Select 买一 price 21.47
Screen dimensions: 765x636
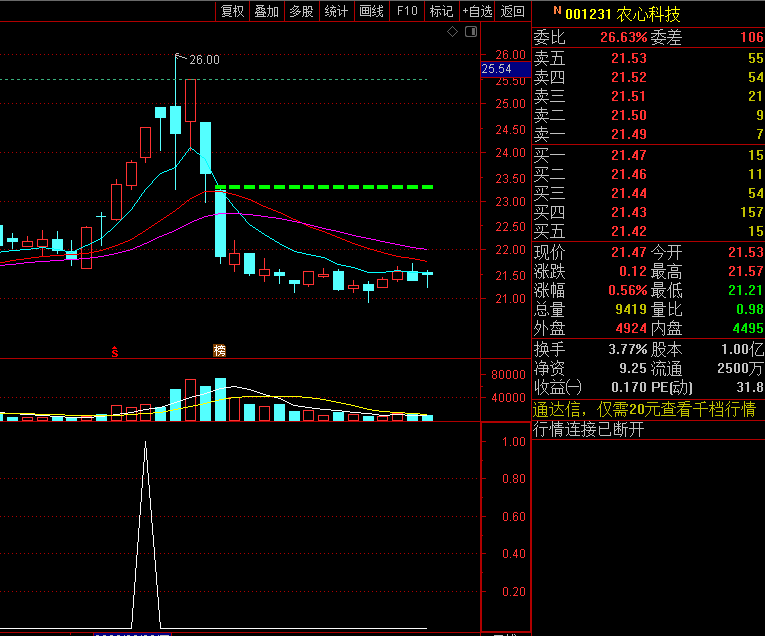[x=629, y=156]
